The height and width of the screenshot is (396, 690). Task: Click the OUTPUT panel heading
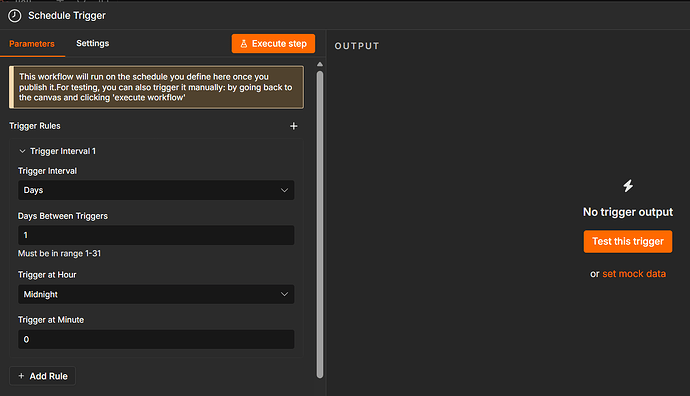[x=357, y=46]
